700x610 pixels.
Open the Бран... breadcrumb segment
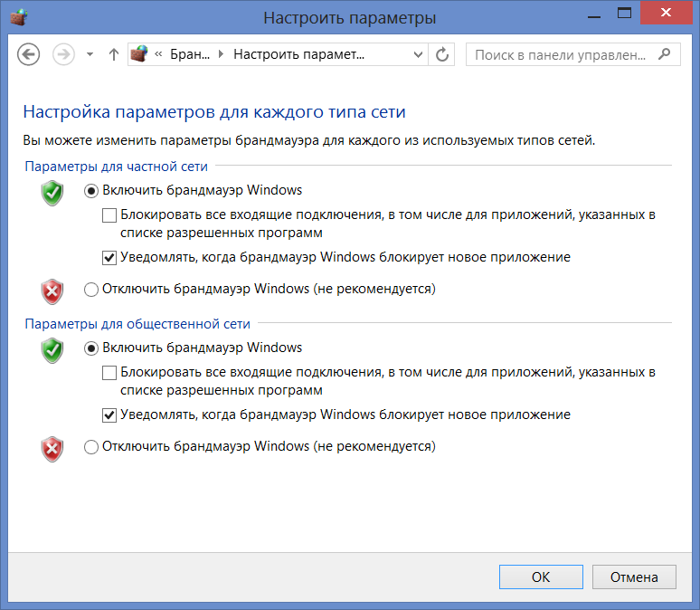[190, 54]
